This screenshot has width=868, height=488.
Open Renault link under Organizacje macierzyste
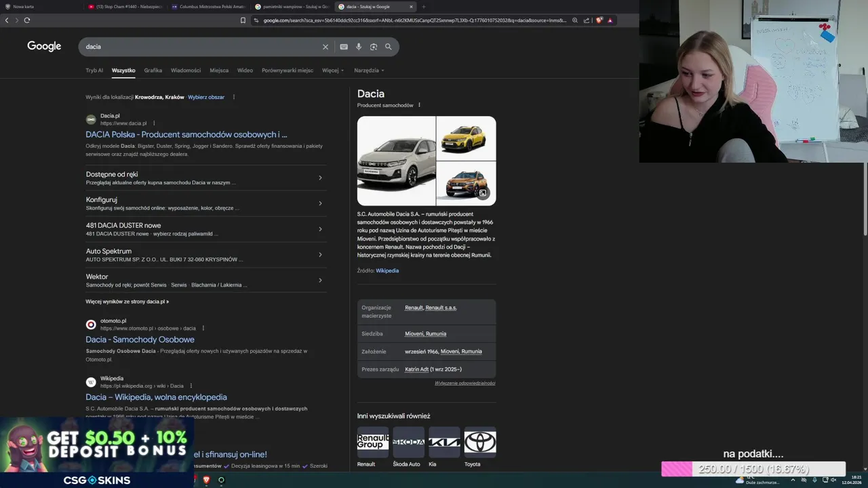(414, 308)
